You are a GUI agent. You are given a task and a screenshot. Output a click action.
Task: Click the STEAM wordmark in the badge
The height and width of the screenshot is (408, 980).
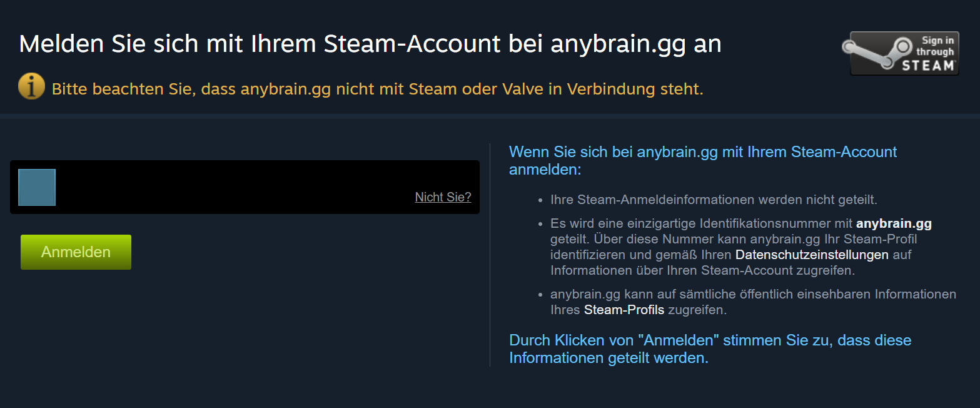[928, 64]
